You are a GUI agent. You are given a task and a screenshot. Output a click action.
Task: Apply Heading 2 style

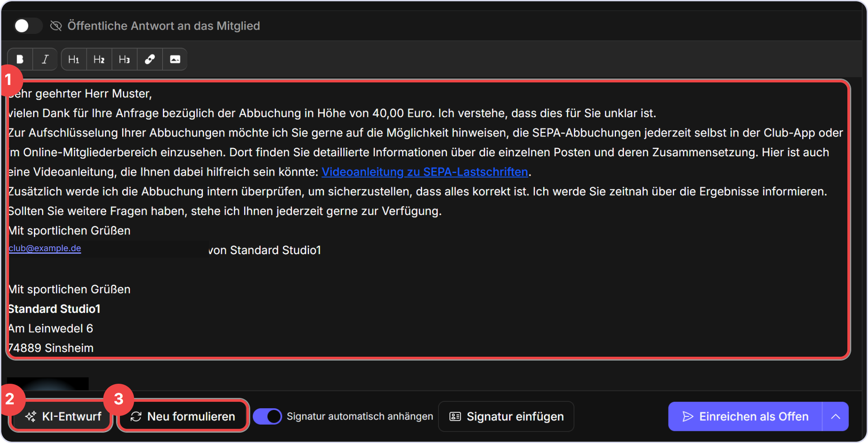tap(99, 59)
